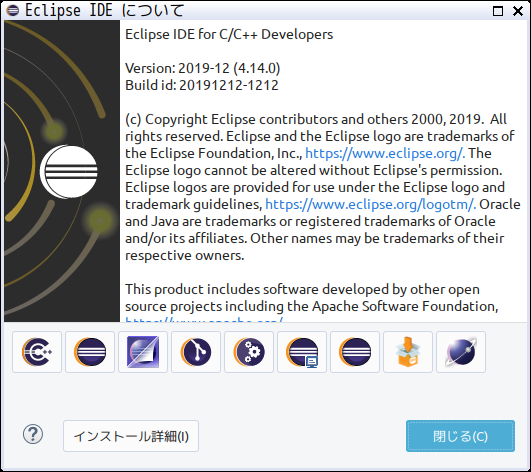The height and width of the screenshot is (472, 531).
Task: Maximize the Eclipse IDE について dialog
Action: [498, 11]
